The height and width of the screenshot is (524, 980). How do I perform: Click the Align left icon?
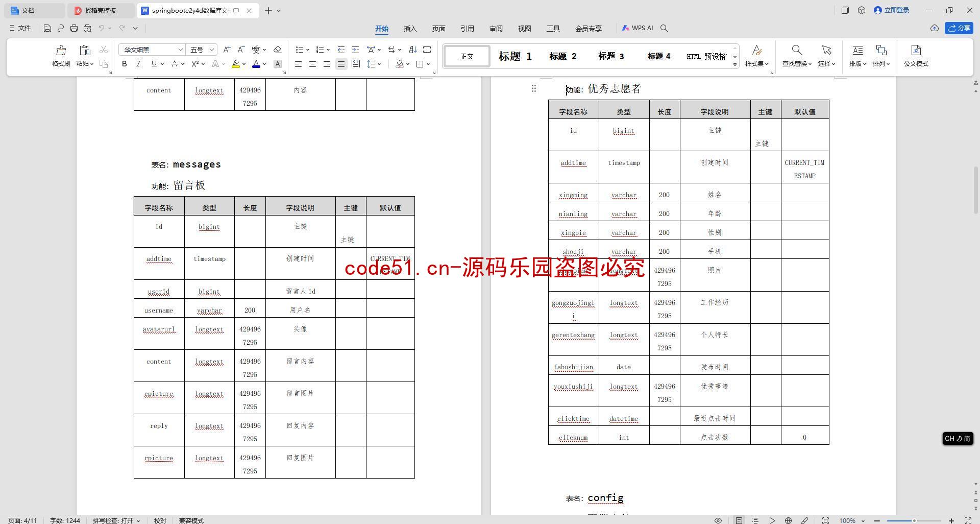pos(298,64)
